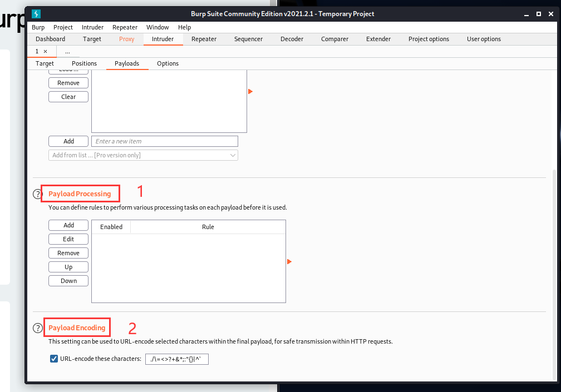This screenshot has width=561, height=392.
Task: Click orange arrow beside payload options list
Action: (250, 92)
